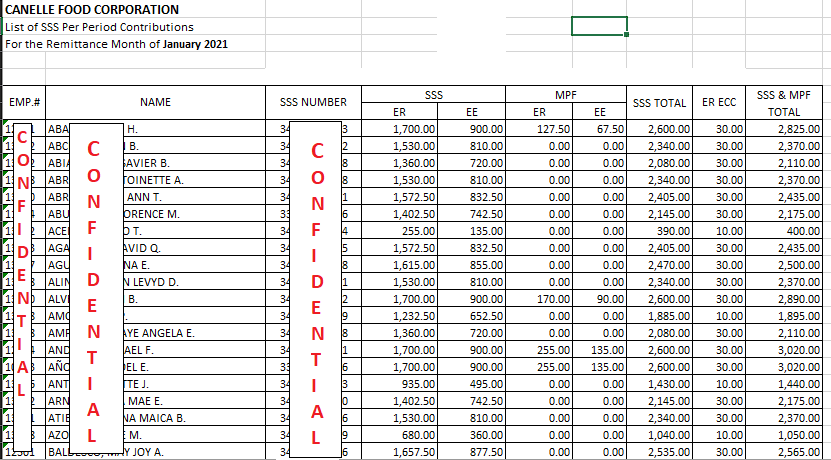Select the merged SSS header above ER and EE
Screen dimensions: 831x460
(434, 94)
